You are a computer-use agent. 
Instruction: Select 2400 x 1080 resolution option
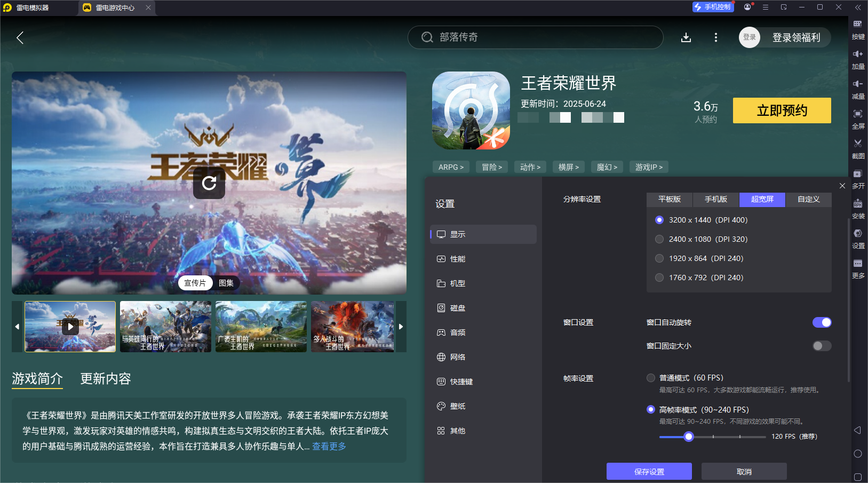coord(659,239)
